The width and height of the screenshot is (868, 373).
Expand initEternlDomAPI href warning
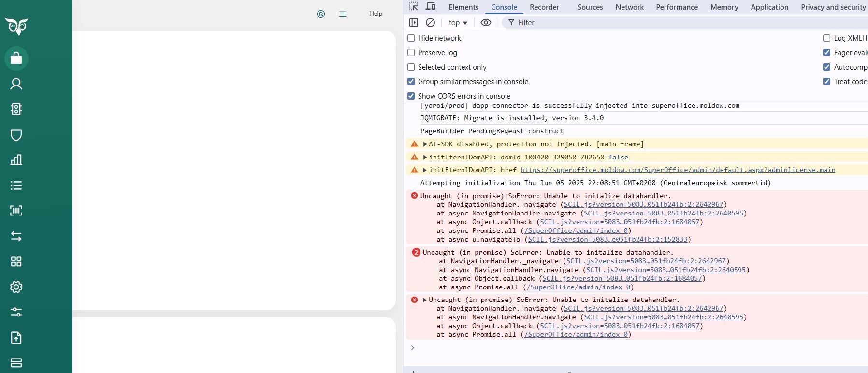pyautogui.click(x=425, y=170)
